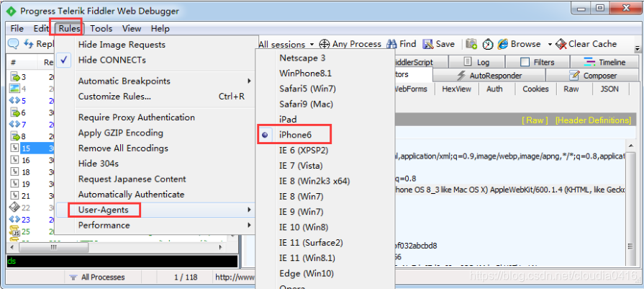Screen dimensions: 644x289
Task: Open the All sessions dropdown
Action: (x=286, y=44)
